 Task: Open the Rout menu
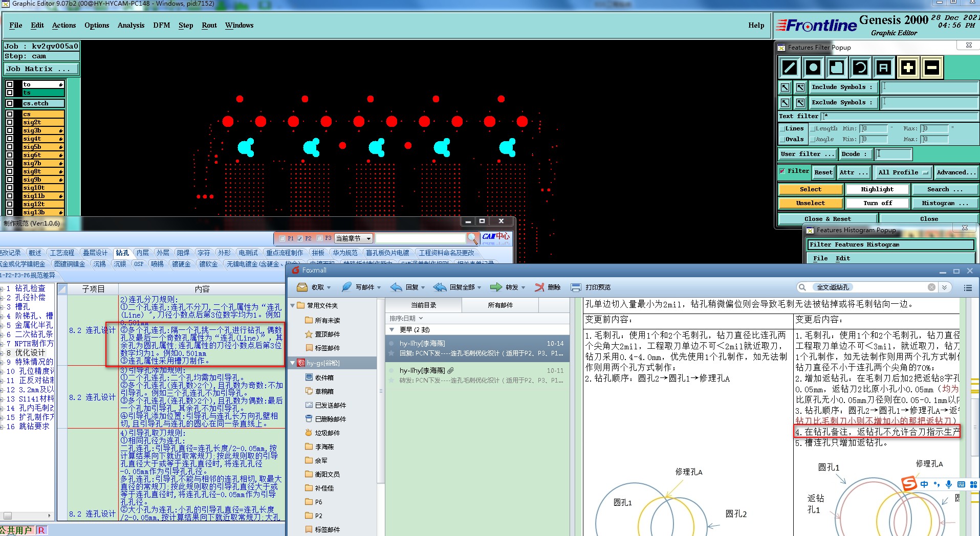[x=209, y=25]
